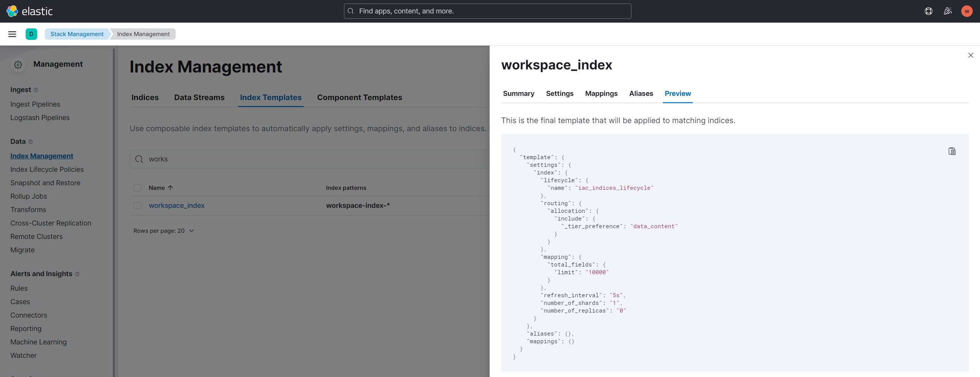Open Connectors page

[29, 315]
